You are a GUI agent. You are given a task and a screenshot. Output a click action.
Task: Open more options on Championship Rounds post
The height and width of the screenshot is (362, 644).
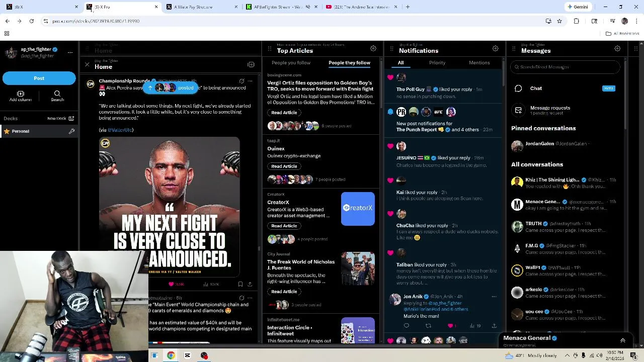tap(250, 81)
